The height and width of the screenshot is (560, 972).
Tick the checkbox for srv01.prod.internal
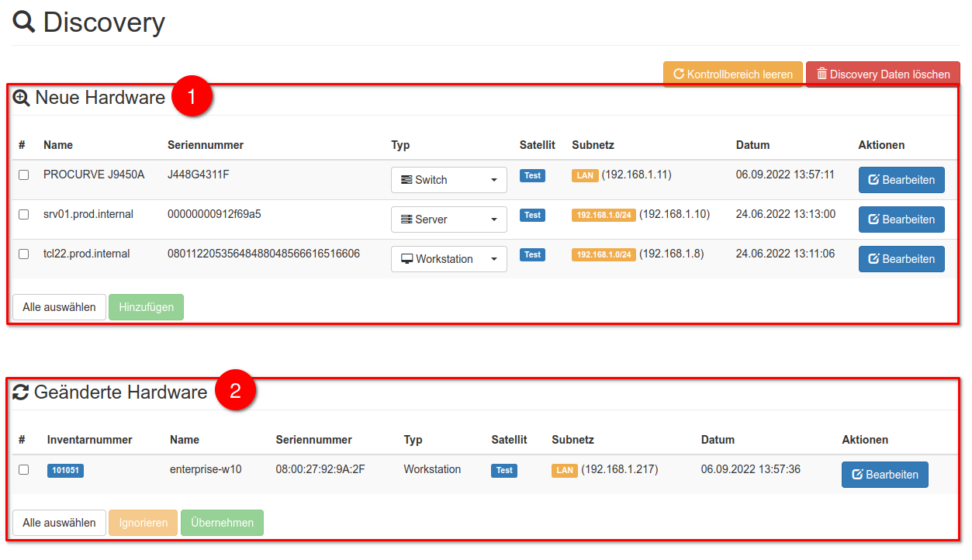coord(24,215)
